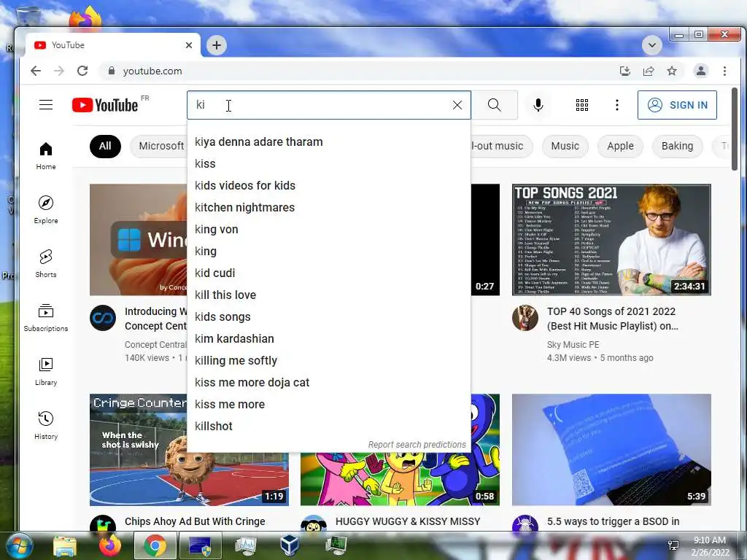Choose suggestion 'kid cudi'
This screenshot has height=560, width=747.
(329, 273)
